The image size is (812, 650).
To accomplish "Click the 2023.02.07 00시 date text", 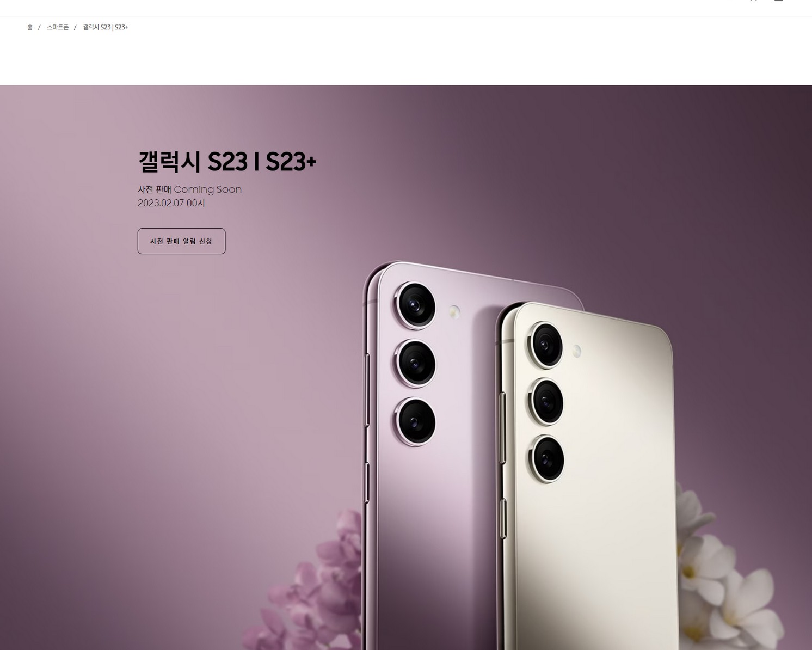I will pos(171,203).
